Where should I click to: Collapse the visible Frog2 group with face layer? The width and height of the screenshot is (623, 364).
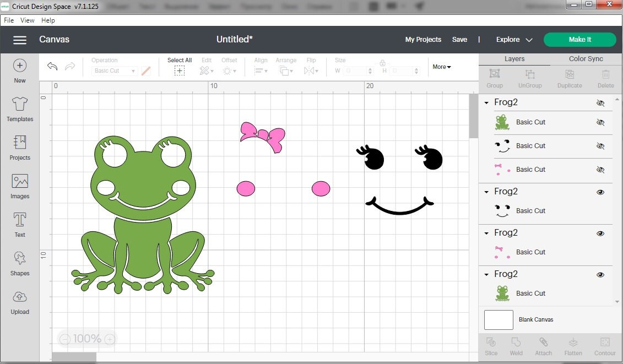pyautogui.click(x=486, y=192)
